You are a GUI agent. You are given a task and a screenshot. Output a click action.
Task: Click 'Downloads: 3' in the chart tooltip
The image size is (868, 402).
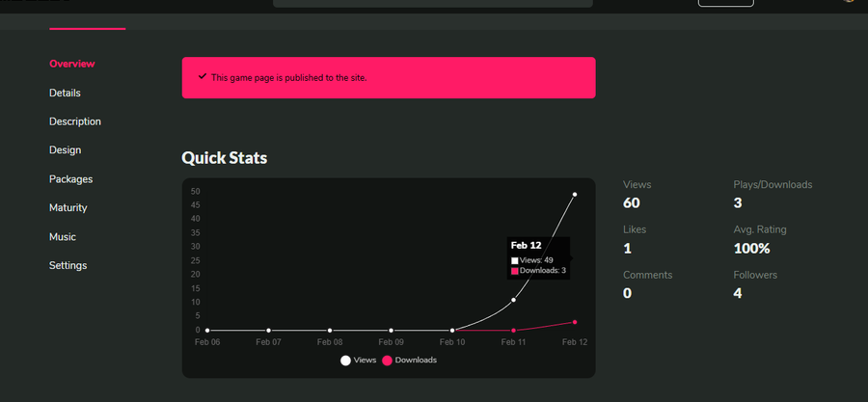pos(538,270)
